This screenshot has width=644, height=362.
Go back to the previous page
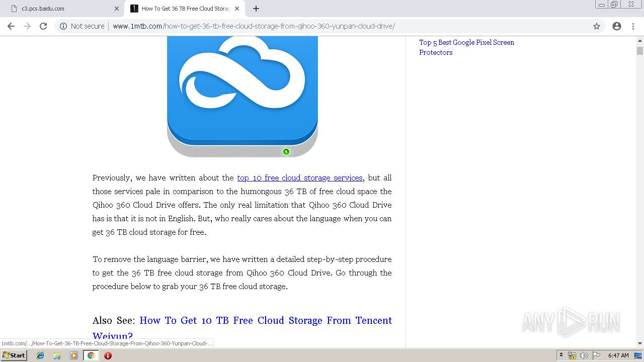(11, 26)
